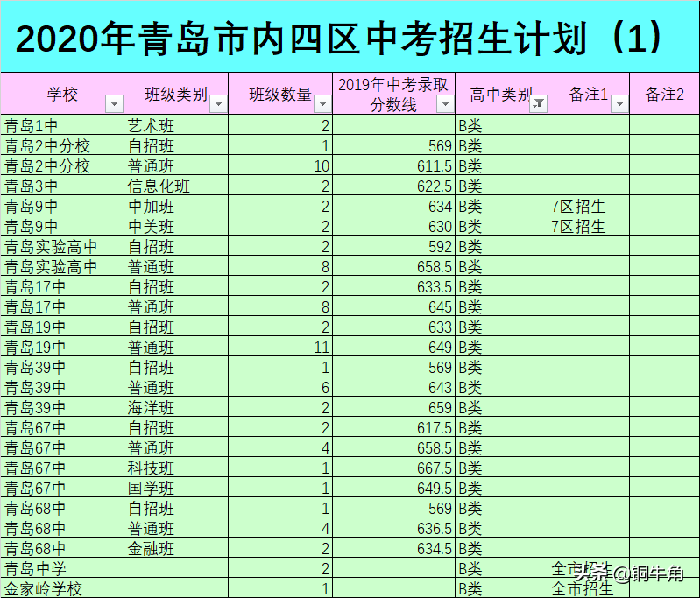Select the 青岛中学 school cell
This screenshot has height=598, width=700.
pos(62,568)
